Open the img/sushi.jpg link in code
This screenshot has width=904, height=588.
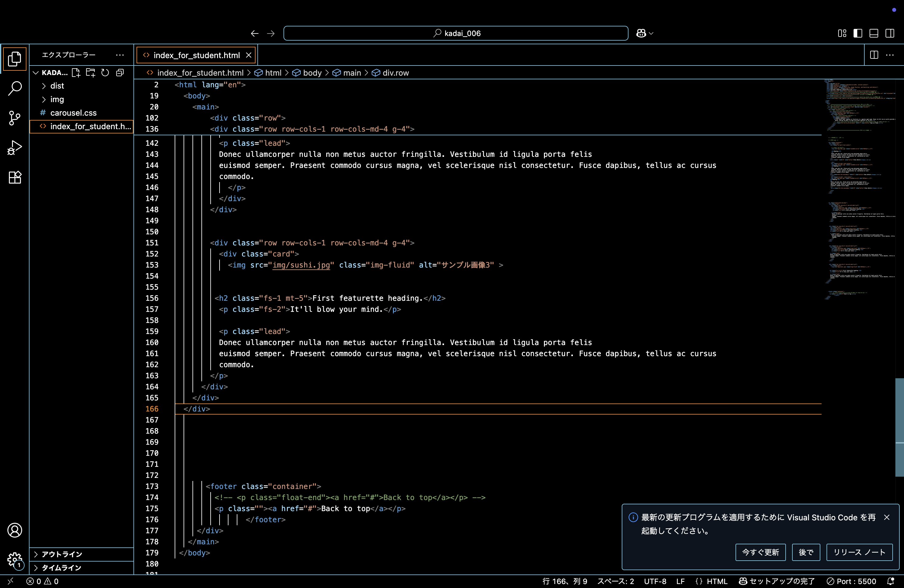[301, 265]
